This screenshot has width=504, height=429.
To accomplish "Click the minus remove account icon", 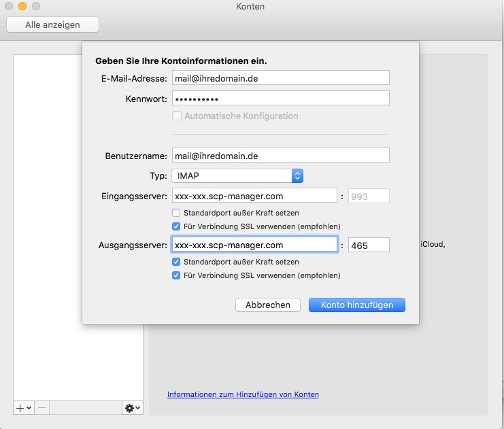I will (41, 407).
